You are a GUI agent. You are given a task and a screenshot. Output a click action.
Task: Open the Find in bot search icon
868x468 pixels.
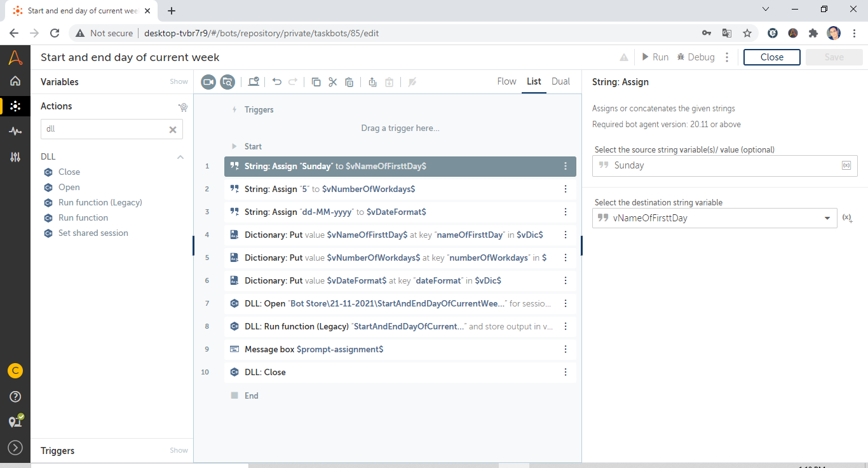pyautogui.click(x=227, y=82)
